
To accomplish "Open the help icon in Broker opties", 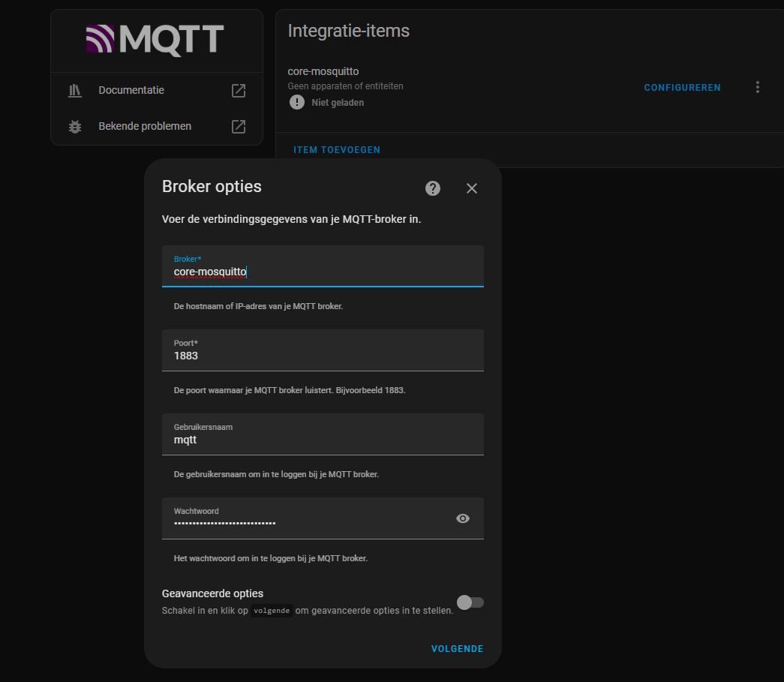I will pos(433,188).
